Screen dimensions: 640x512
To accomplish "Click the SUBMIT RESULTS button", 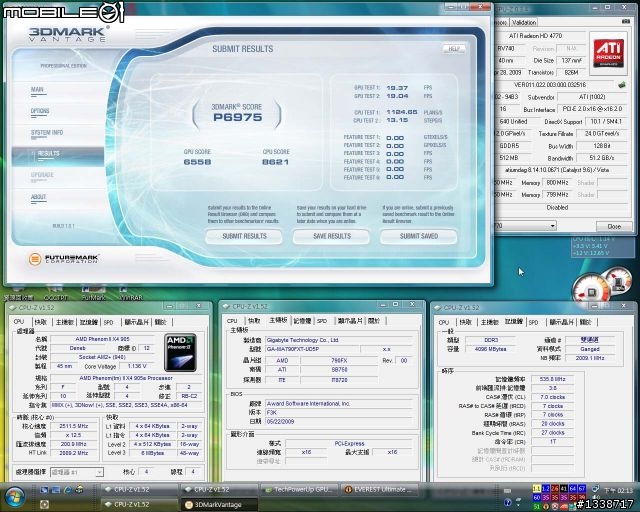I will (x=244, y=236).
